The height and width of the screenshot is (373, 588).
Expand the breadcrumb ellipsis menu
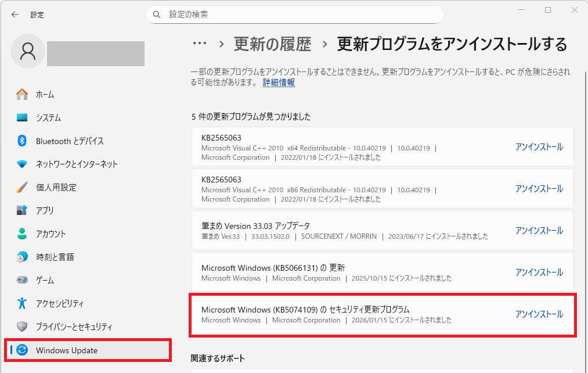point(200,44)
